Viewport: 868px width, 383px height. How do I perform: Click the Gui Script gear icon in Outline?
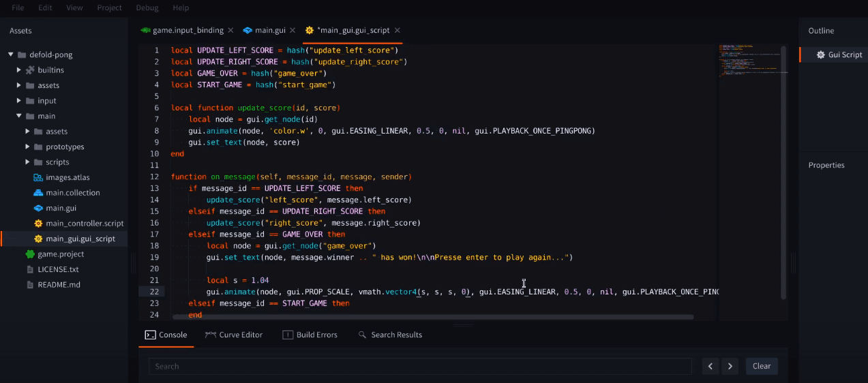[x=820, y=55]
